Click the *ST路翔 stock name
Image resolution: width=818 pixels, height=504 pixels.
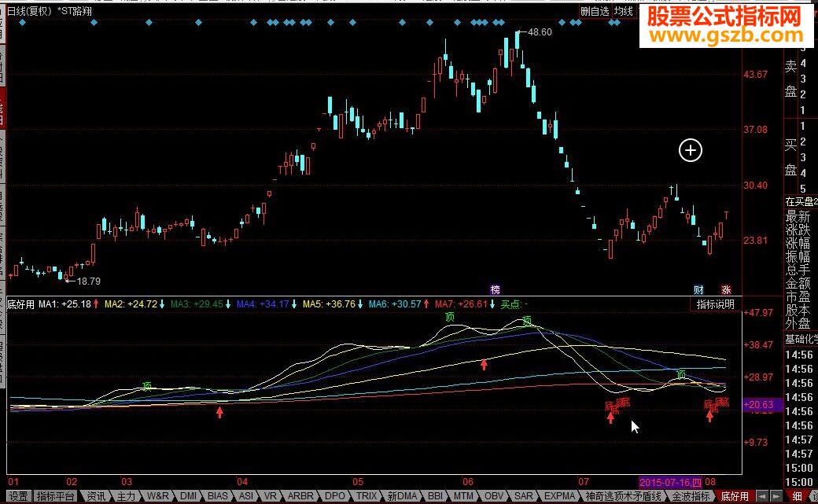pos(75,11)
